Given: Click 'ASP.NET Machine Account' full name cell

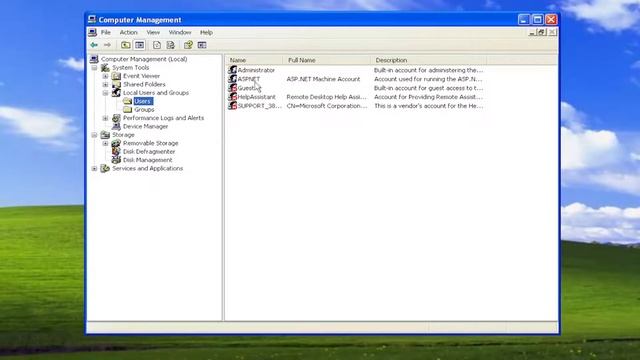Looking at the screenshot, I should 323,79.
